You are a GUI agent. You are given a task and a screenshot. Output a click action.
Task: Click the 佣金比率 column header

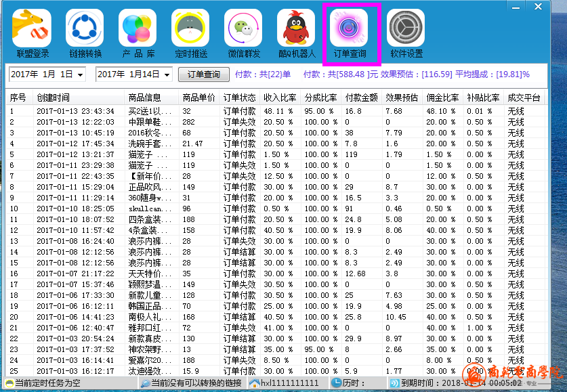[442, 98]
